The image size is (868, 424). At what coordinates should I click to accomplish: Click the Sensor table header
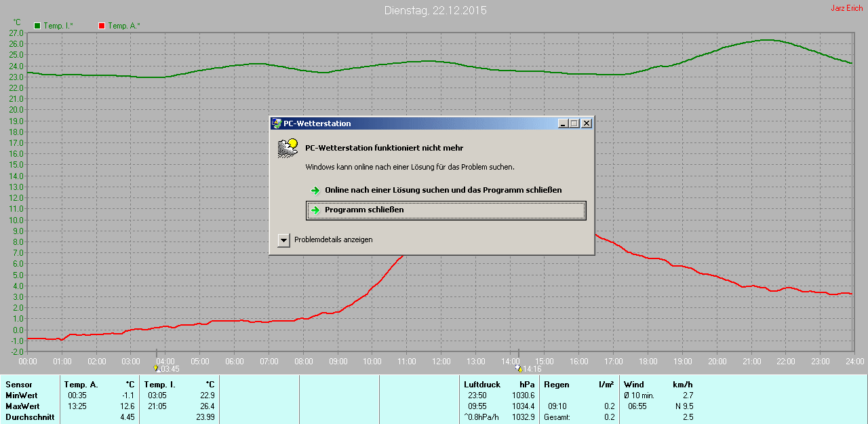click(x=19, y=385)
